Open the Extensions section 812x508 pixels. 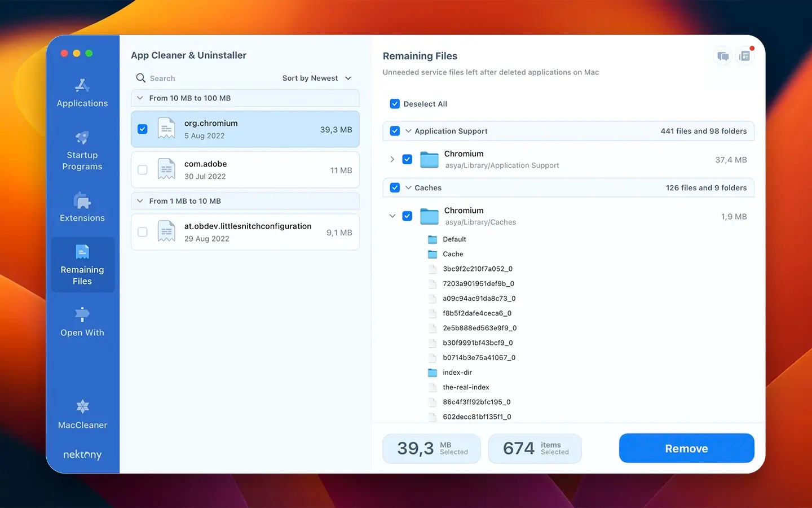(82, 208)
